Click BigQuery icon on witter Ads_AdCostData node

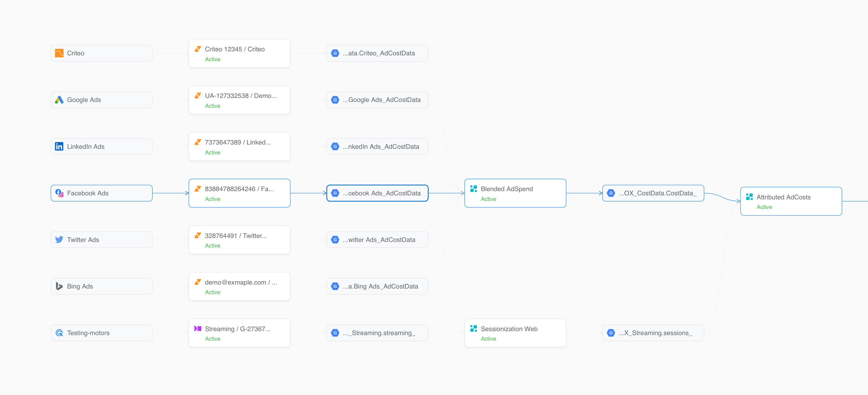tap(335, 240)
